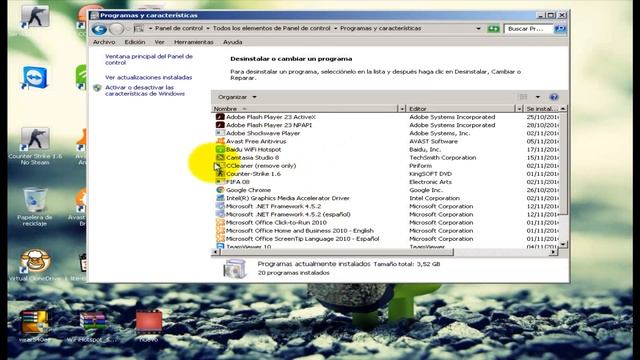The width and height of the screenshot is (640, 360).
Task: Click the Windows features shield icon
Action: [x=97, y=88]
